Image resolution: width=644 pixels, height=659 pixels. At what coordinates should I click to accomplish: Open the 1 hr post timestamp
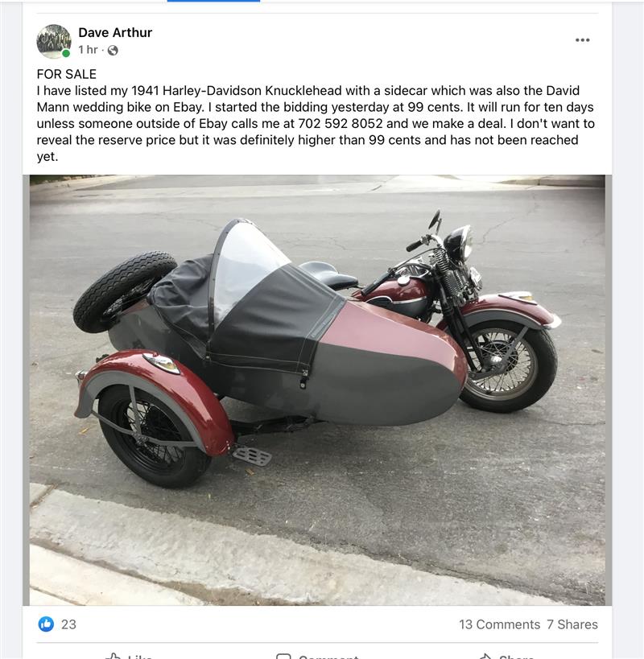click(x=88, y=50)
